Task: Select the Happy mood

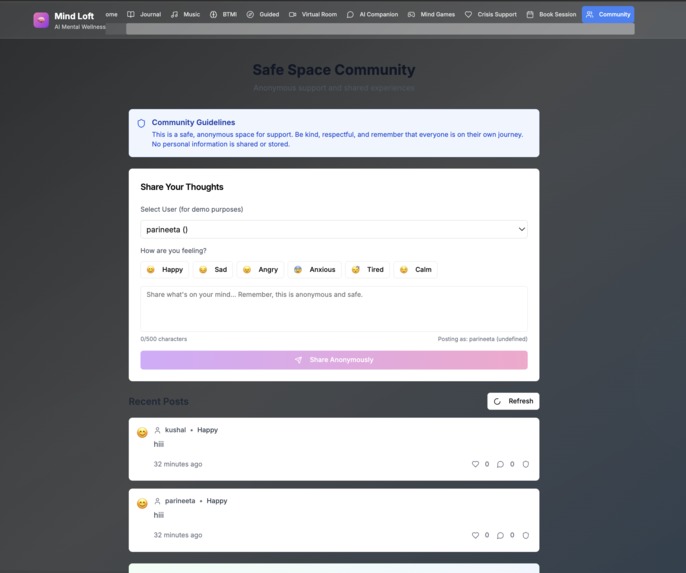Action: pyautogui.click(x=165, y=269)
